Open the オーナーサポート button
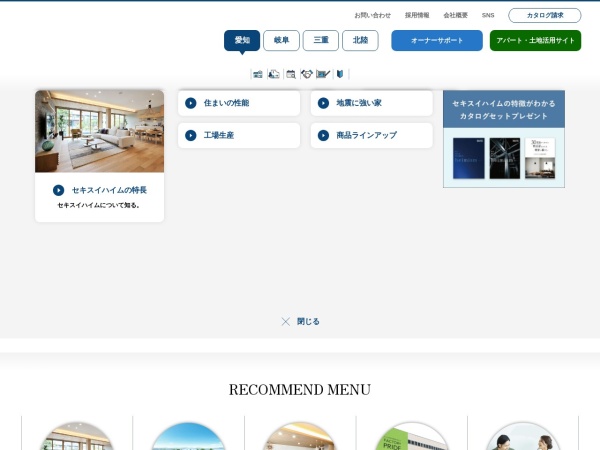 [x=437, y=41]
